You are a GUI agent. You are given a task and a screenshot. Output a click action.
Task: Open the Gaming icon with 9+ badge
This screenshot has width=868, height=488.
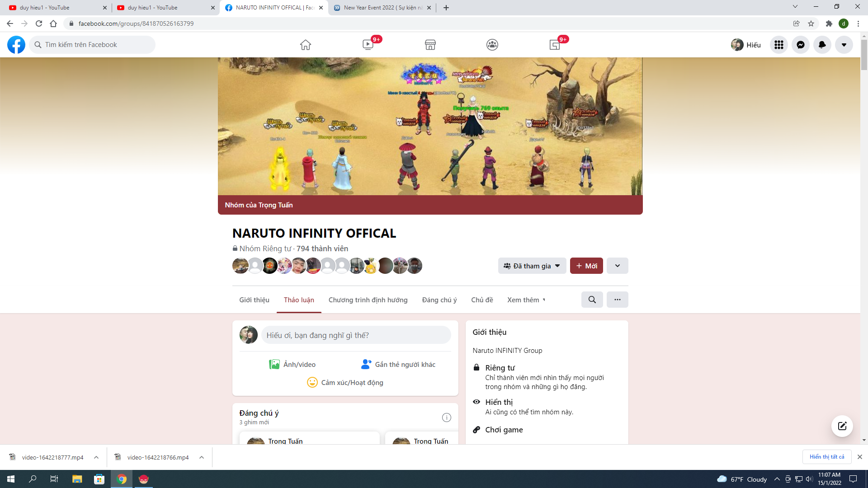[x=555, y=45]
